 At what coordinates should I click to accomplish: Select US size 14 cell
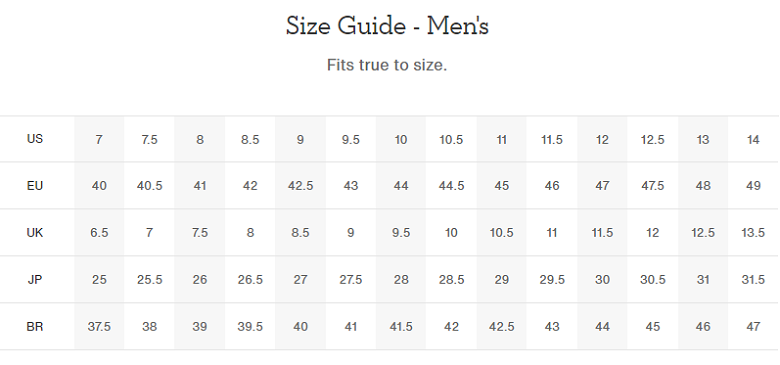(x=753, y=140)
